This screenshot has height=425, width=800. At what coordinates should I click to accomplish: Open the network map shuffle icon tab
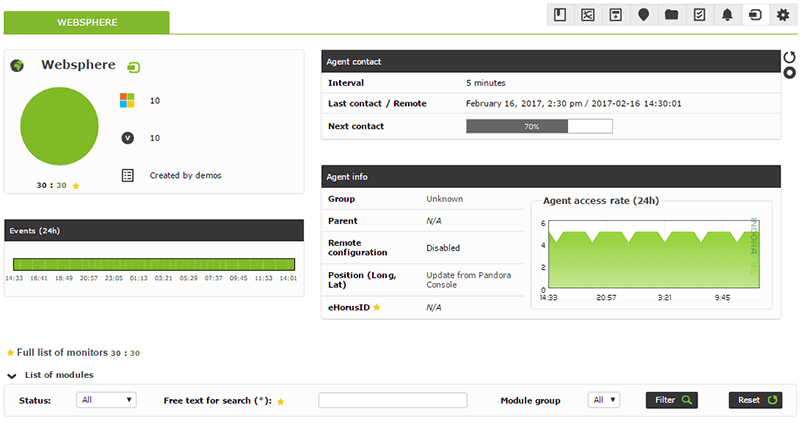pos(588,15)
